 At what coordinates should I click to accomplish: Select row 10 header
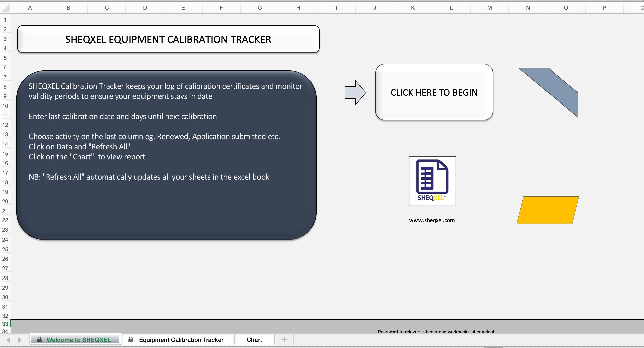pos(5,106)
